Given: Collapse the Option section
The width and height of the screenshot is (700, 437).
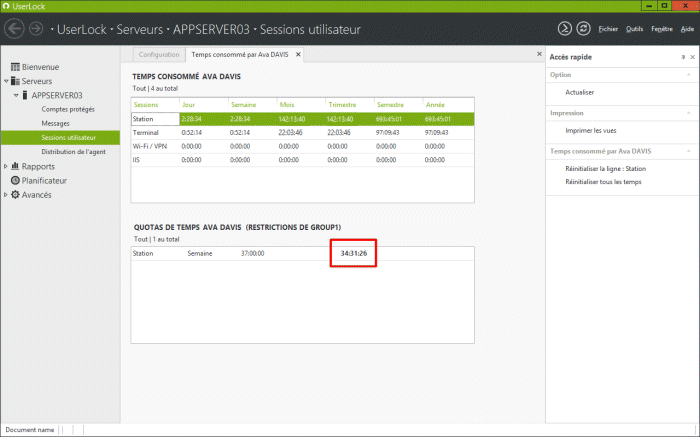Looking at the screenshot, I should (689, 75).
